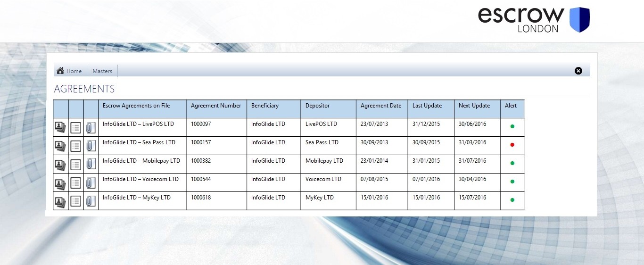Image resolution: width=644 pixels, height=265 pixels.
Task: Click next update date 31/03/2016
Action: (472, 142)
